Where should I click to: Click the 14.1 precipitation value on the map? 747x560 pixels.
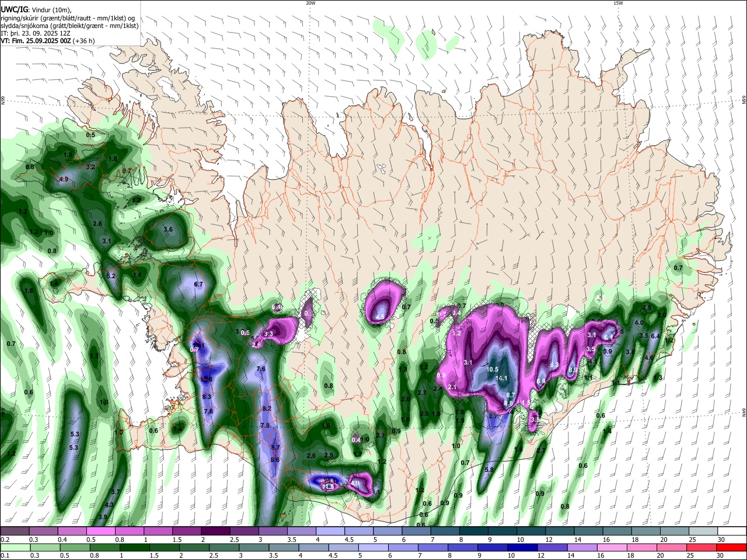pyautogui.click(x=501, y=379)
